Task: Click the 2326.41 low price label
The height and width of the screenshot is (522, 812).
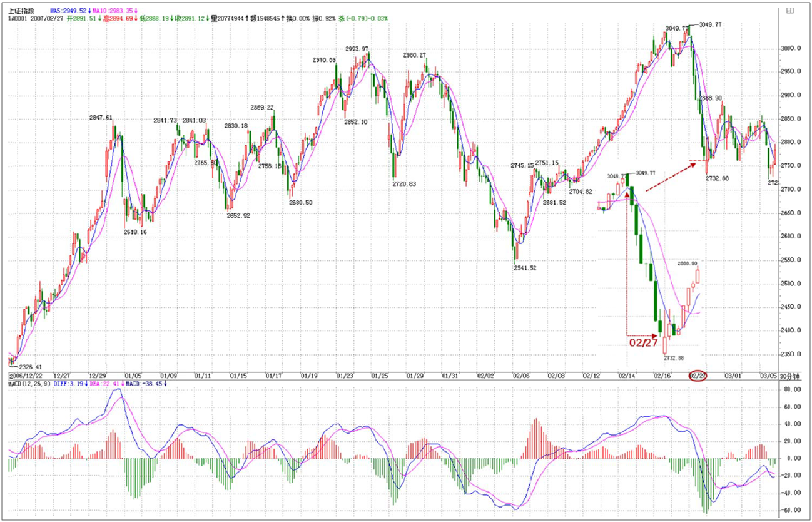Action: (x=30, y=367)
